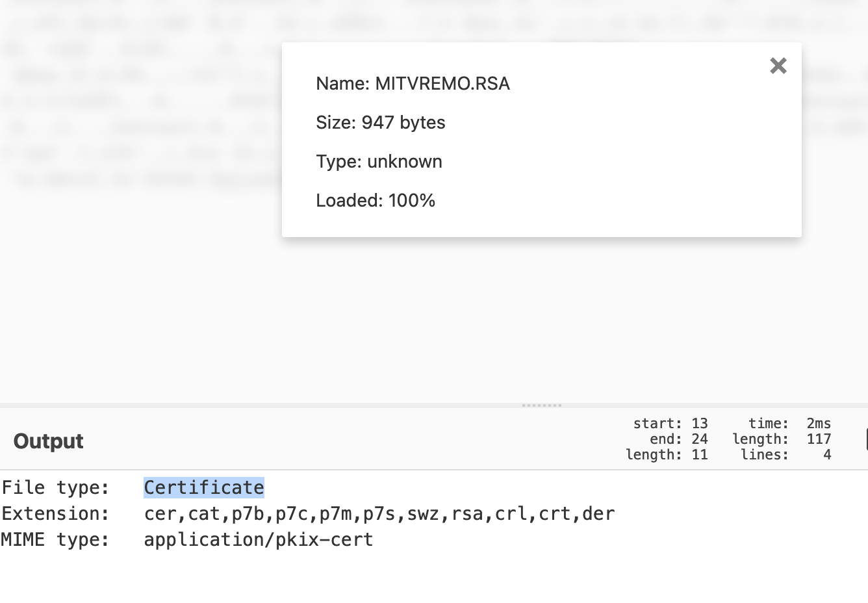Click the selection length: 11 indicator
This screenshot has width=868, height=603.
(666, 455)
